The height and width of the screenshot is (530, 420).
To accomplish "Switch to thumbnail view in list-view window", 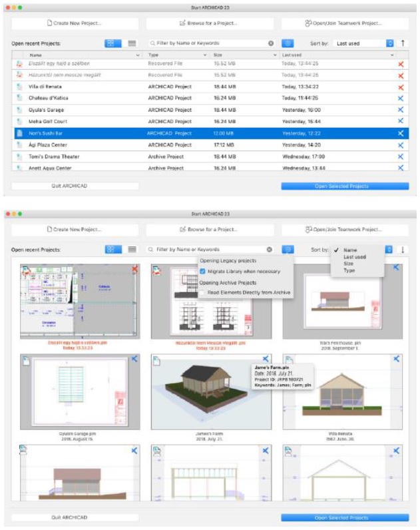I will coord(113,43).
